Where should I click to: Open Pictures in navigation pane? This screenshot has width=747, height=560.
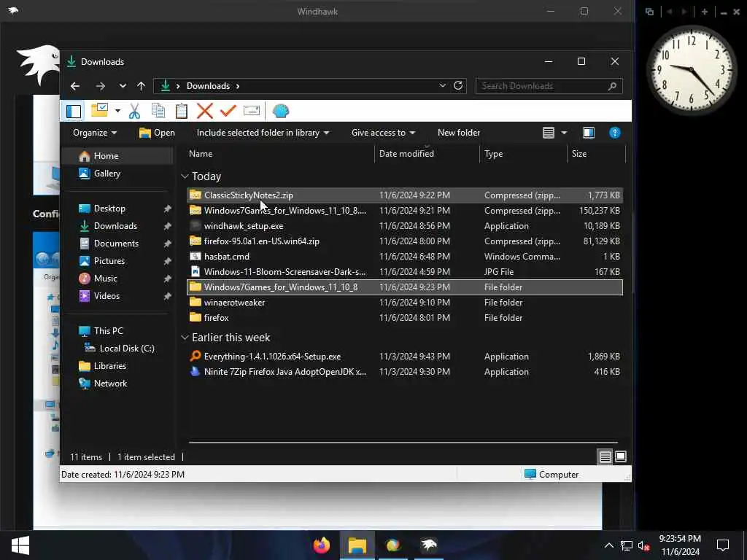tap(109, 261)
